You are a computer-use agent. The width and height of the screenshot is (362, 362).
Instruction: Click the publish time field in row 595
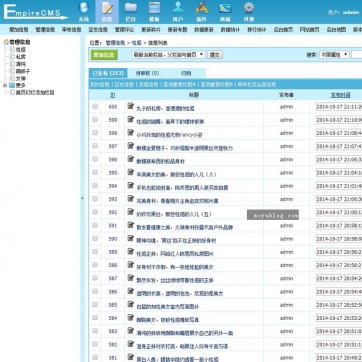pyautogui.click(x=339, y=173)
